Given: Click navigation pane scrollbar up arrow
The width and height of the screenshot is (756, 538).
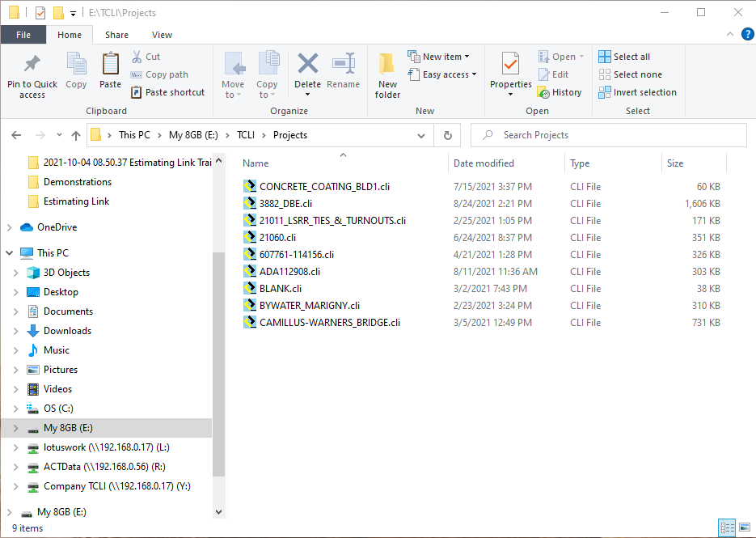Looking at the screenshot, I should (219, 161).
